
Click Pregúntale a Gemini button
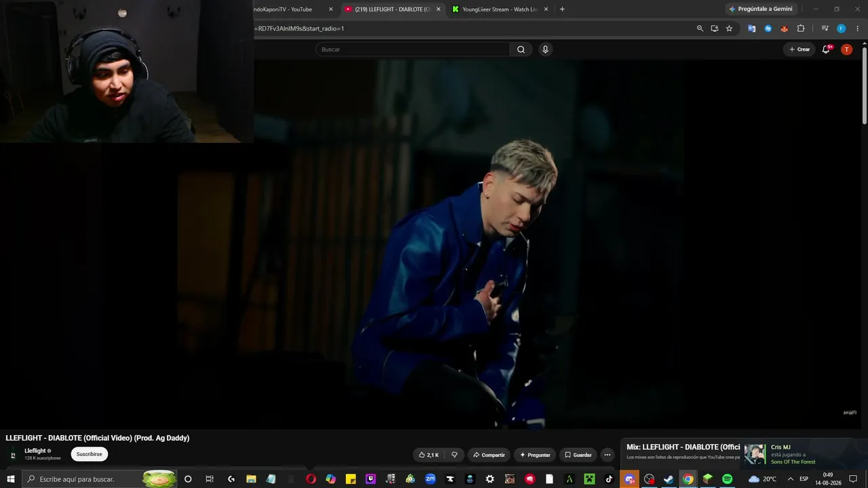(760, 9)
